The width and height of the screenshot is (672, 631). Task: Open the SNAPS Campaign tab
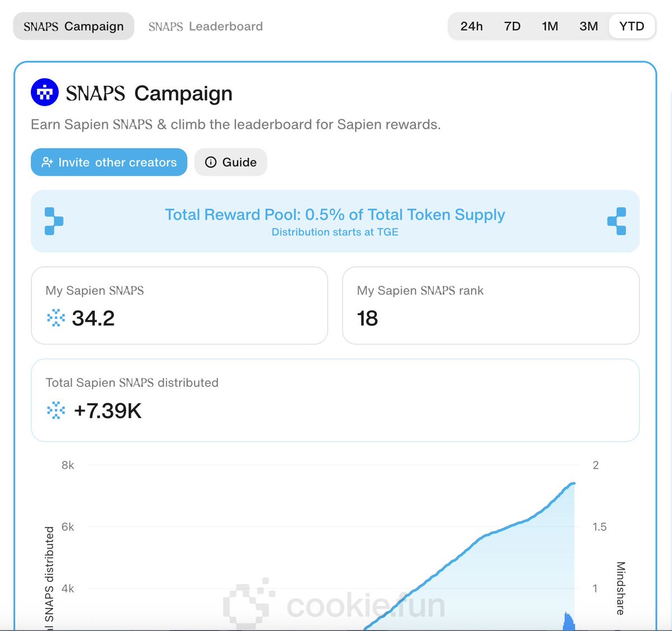73,26
